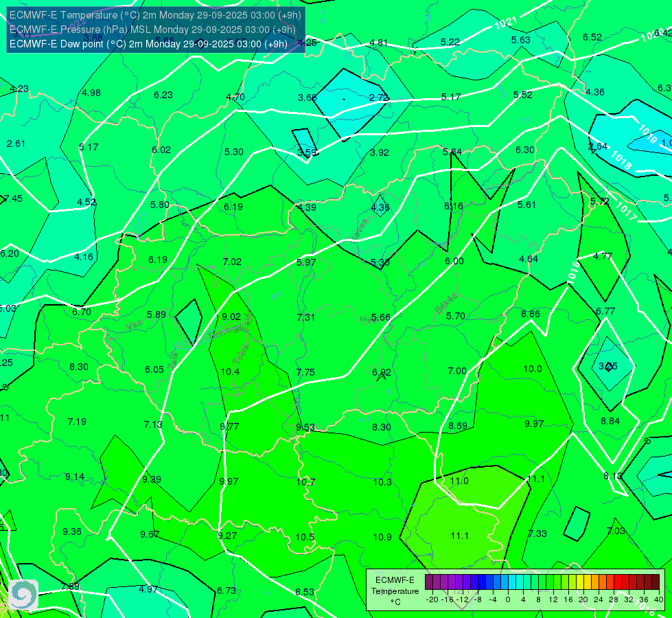Viewport: 672px width, 618px height.
Task: Click the 4.70 dew point value
Action: coord(235,97)
